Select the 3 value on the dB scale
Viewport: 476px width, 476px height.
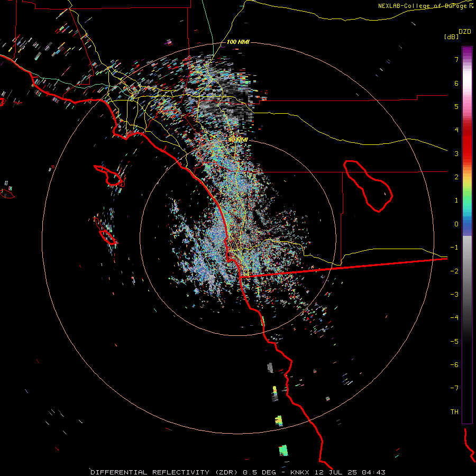(x=456, y=153)
